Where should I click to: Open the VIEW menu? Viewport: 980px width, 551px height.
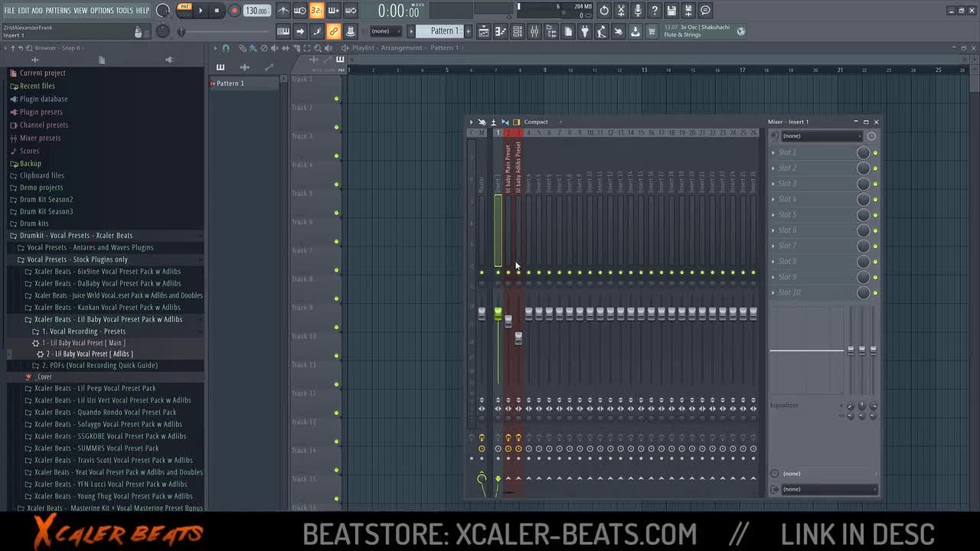[80, 11]
